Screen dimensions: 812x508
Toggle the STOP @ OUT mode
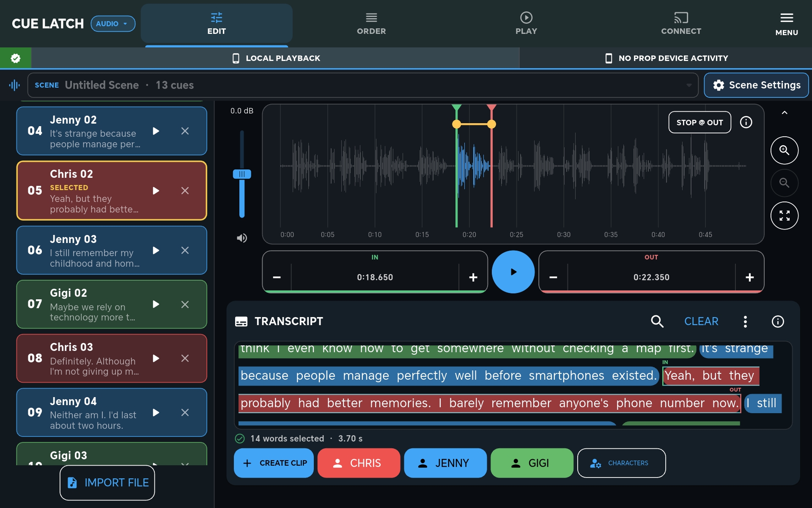(700, 122)
